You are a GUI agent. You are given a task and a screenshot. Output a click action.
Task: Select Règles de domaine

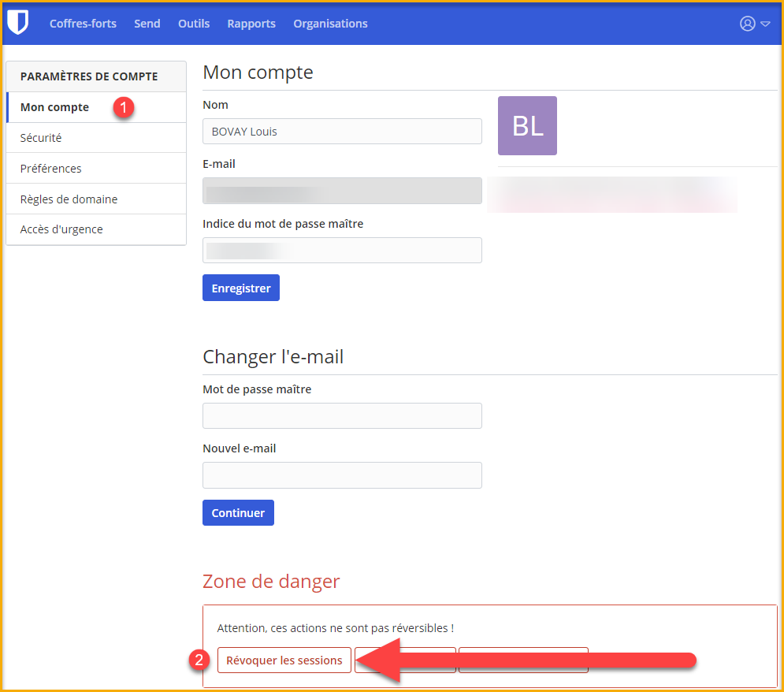pos(69,199)
